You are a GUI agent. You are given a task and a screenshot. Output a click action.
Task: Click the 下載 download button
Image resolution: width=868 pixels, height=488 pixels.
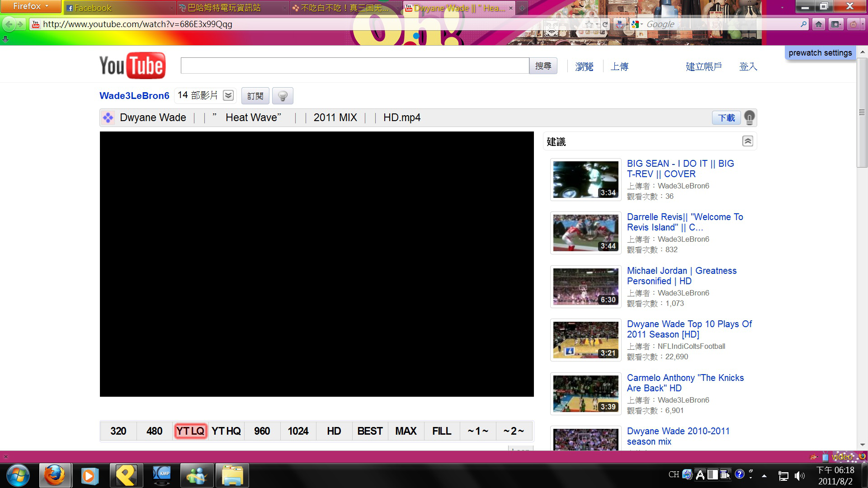[x=726, y=118]
